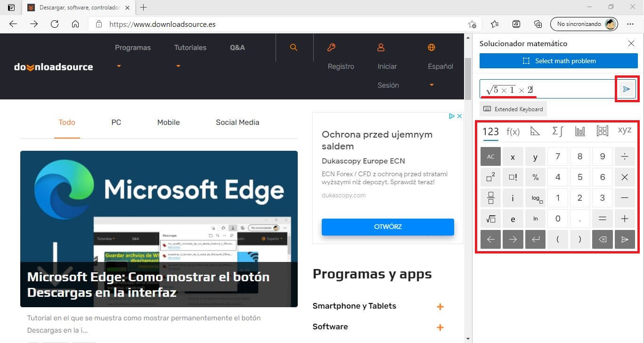Viewport: 644px width, 343px height.
Task: Close the Solucionador matemático panel
Action: click(631, 43)
